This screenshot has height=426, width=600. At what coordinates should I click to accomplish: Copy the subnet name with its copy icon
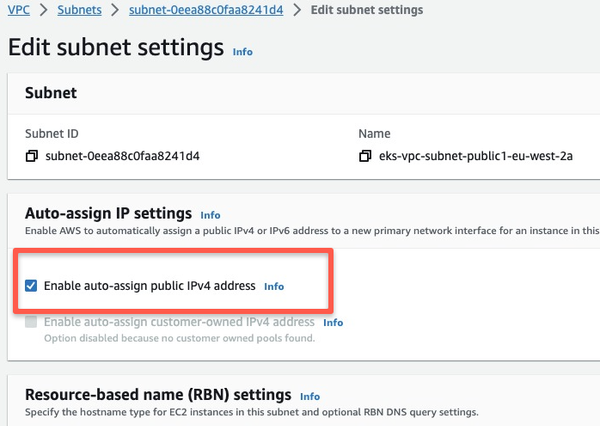pos(365,156)
